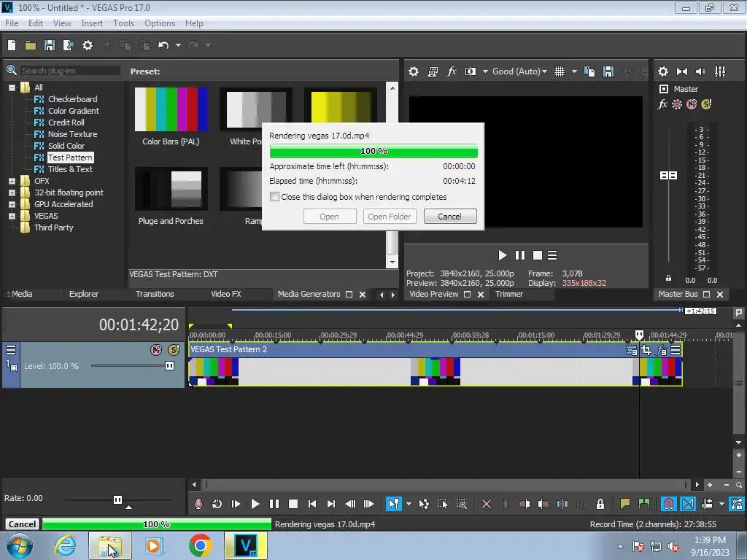Click the Undo arrow icon
The height and width of the screenshot is (560, 747).
tap(163, 45)
